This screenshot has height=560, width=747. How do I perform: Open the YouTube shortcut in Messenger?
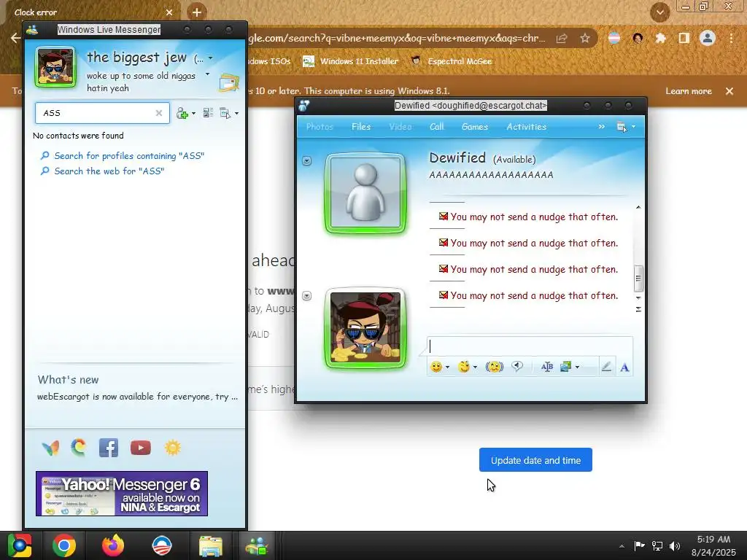click(x=141, y=448)
